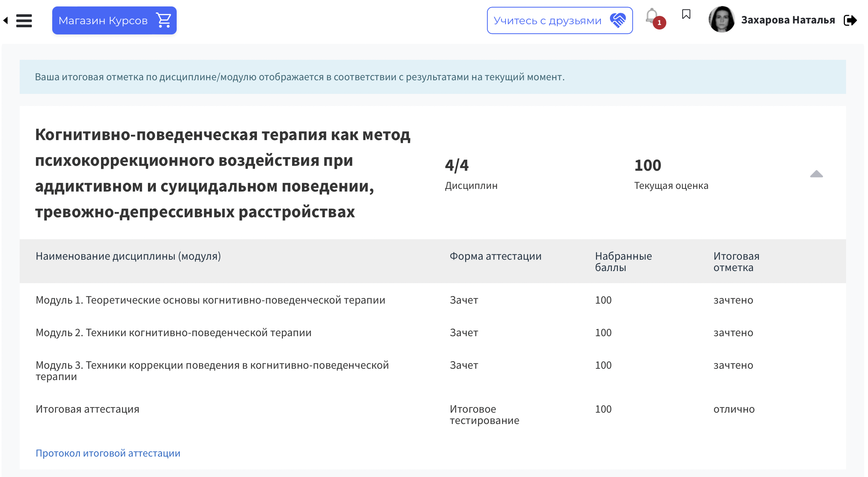The width and height of the screenshot is (868, 477).
Task: Click the small back arrow icon
Action: 6,20
